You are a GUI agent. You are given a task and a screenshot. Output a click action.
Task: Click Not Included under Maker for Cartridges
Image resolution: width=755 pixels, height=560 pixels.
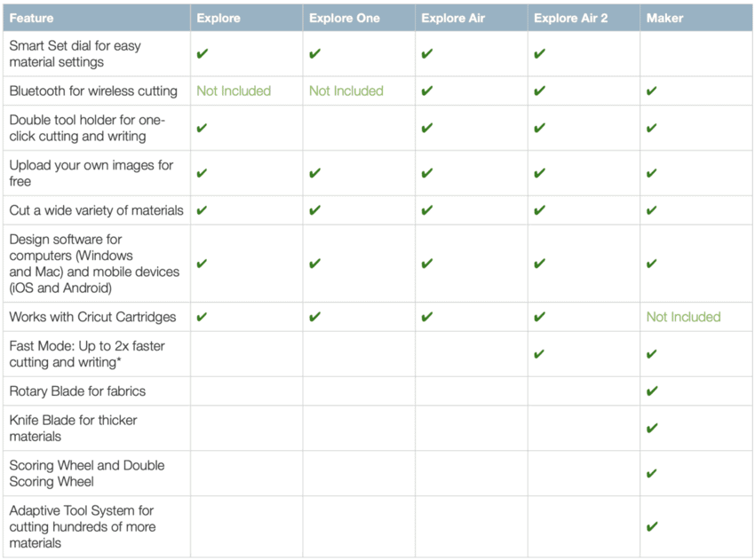(x=683, y=317)
